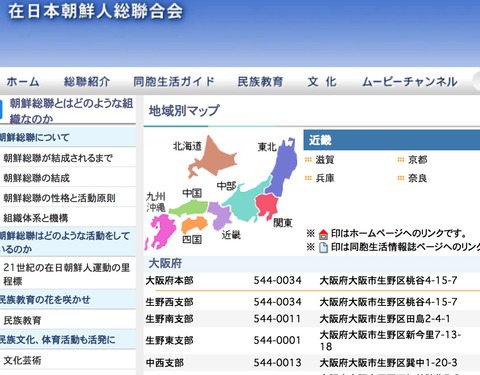Click the bullet icon beside 京都
Screen dimensions: 480x375
(x=401, y=160)
